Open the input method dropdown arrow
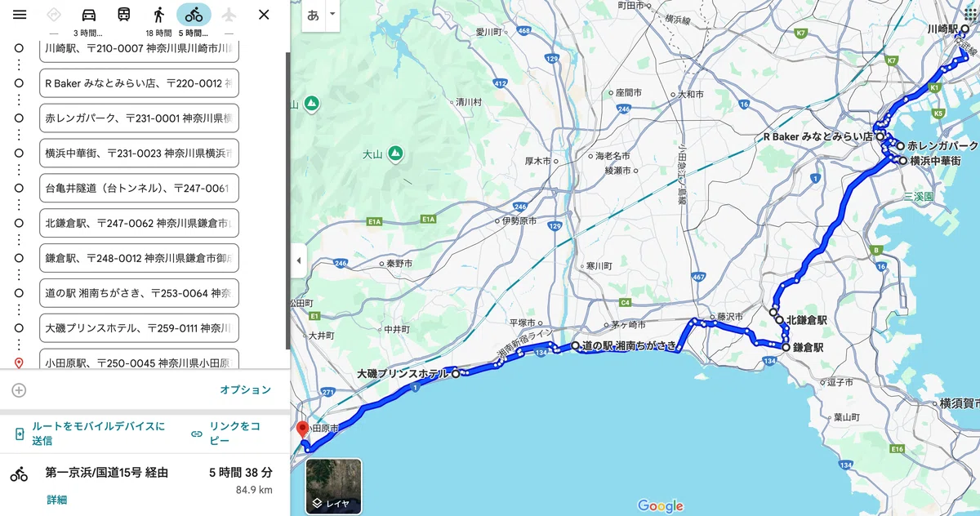Screen dimensions: 980x516 [332, 15]
